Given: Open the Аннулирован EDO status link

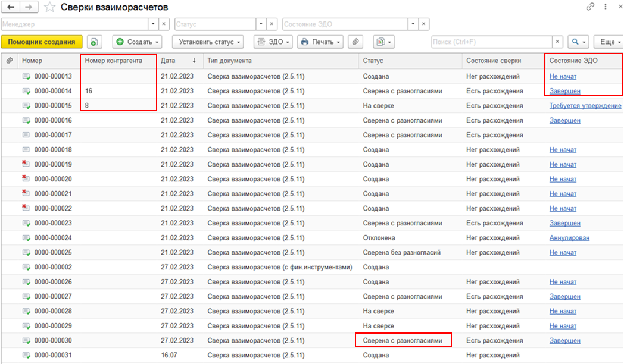Looking at the screenshot, I should 569,238.
